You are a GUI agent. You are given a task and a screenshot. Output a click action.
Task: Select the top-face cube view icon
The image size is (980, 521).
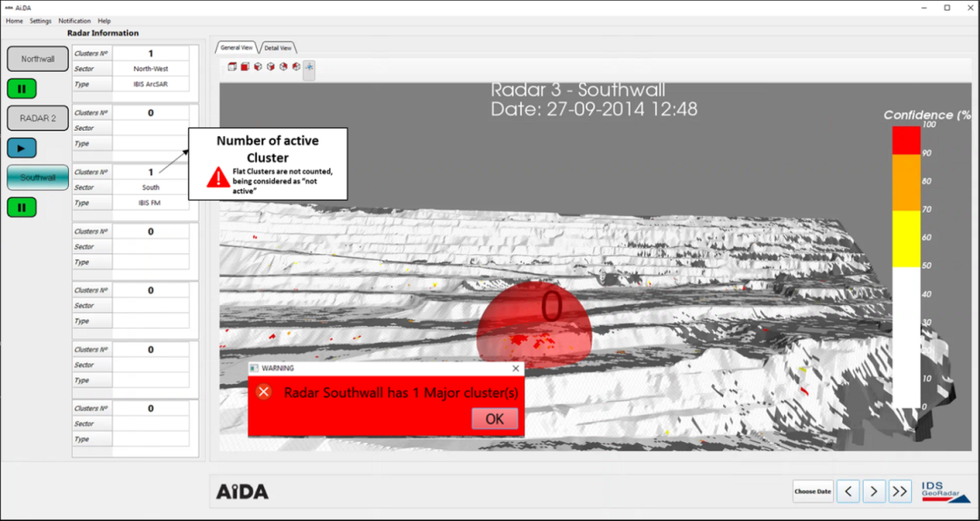[232, 66]
